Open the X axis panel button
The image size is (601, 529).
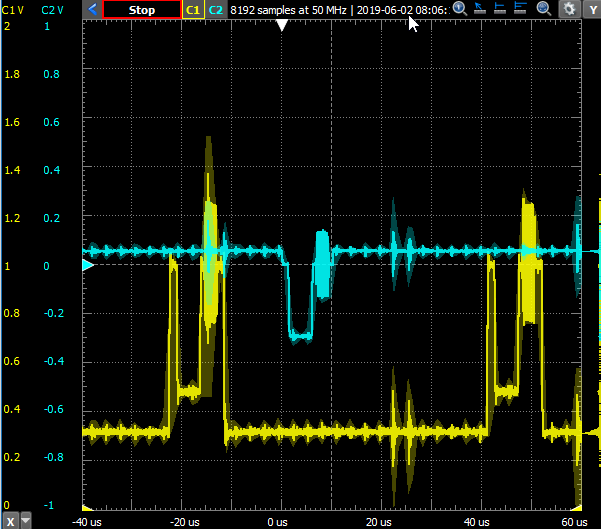[10, 521]
